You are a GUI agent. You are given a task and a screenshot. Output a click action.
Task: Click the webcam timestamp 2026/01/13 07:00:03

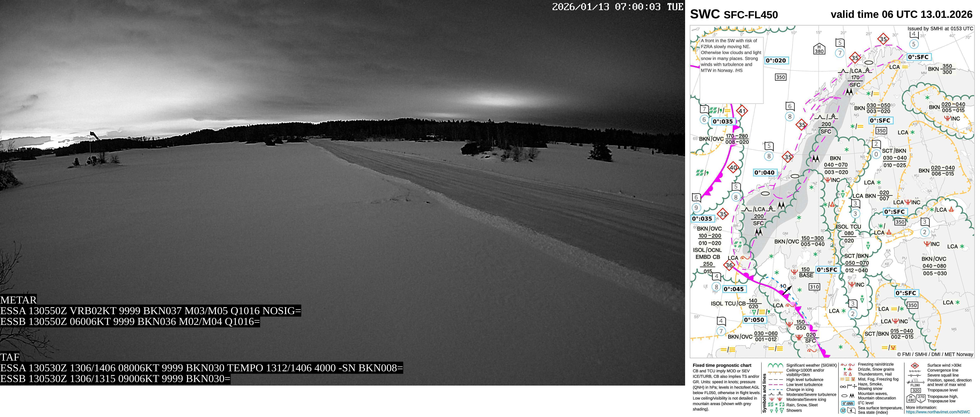[x=606, y=7]
